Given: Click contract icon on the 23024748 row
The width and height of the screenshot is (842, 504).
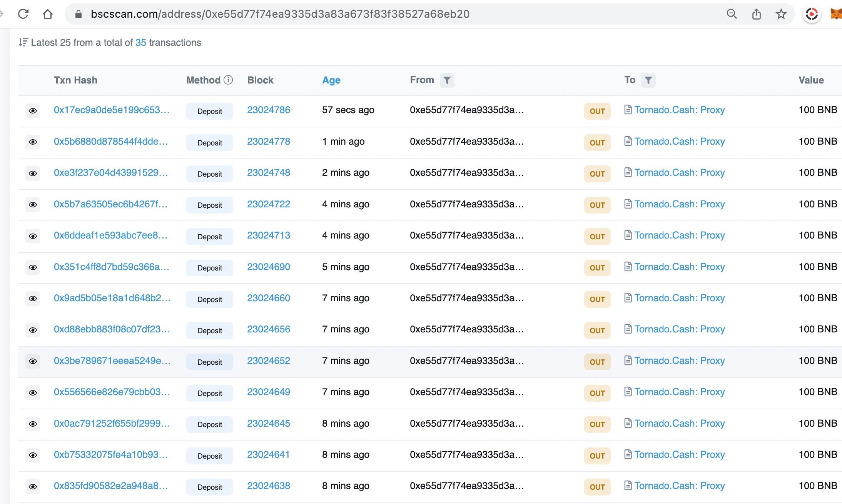Looking at the screenshot, I should pyautogui.click(x=628, y=172).
